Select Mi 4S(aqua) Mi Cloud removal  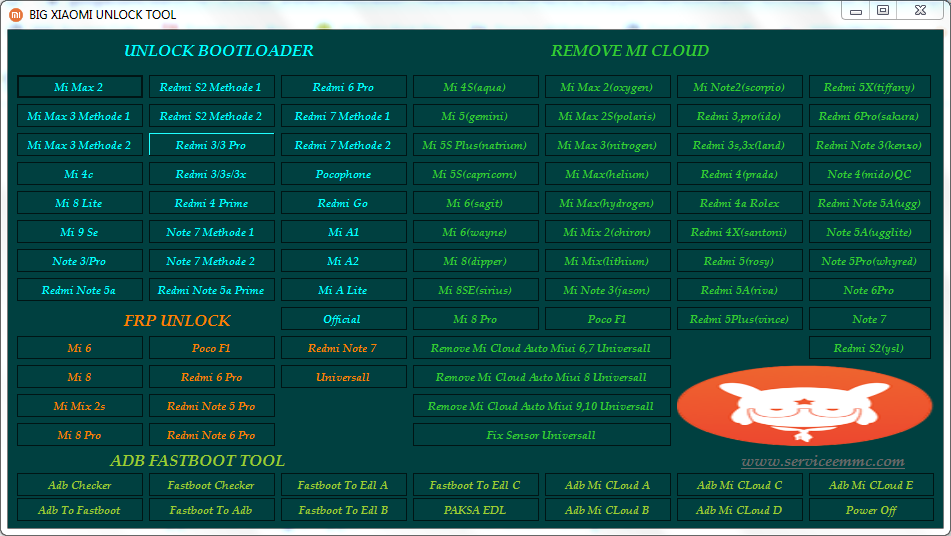pos(476,87)
